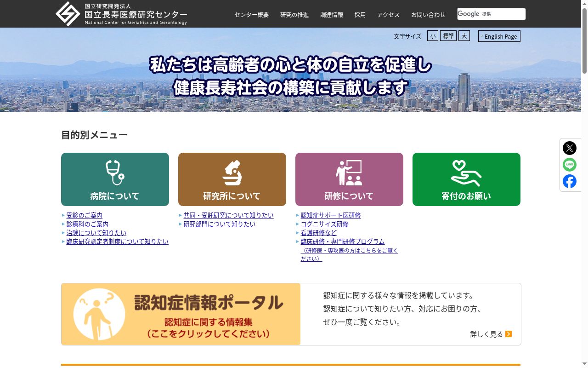Click the 認知症情報ポータル banner image
588x368 pixels.
tap(181, 314)
